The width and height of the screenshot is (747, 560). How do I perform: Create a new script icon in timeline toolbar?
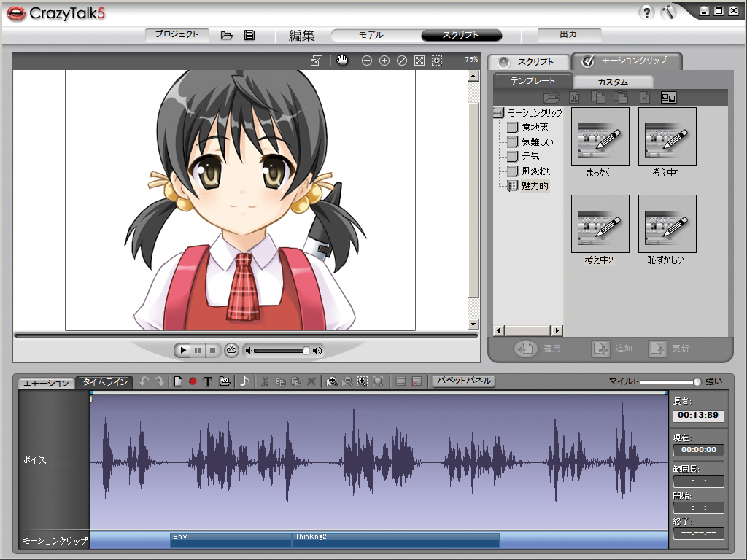tap(178, 381)
